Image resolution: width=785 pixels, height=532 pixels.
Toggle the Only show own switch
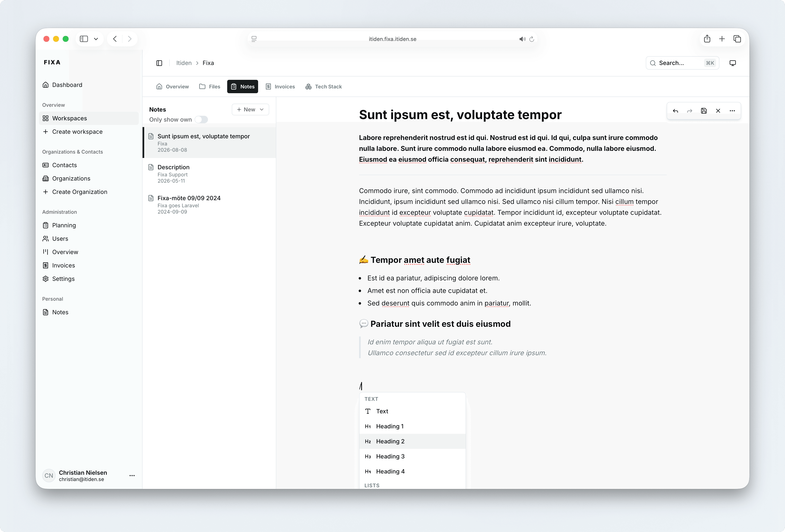tap(201, 120)
